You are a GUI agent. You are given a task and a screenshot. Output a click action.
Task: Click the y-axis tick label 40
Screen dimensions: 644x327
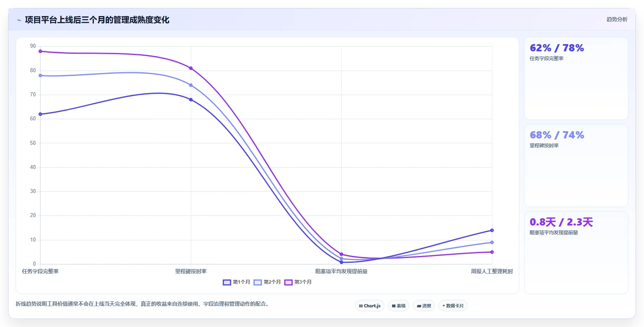pyautogui.click(x=33, y=167)
